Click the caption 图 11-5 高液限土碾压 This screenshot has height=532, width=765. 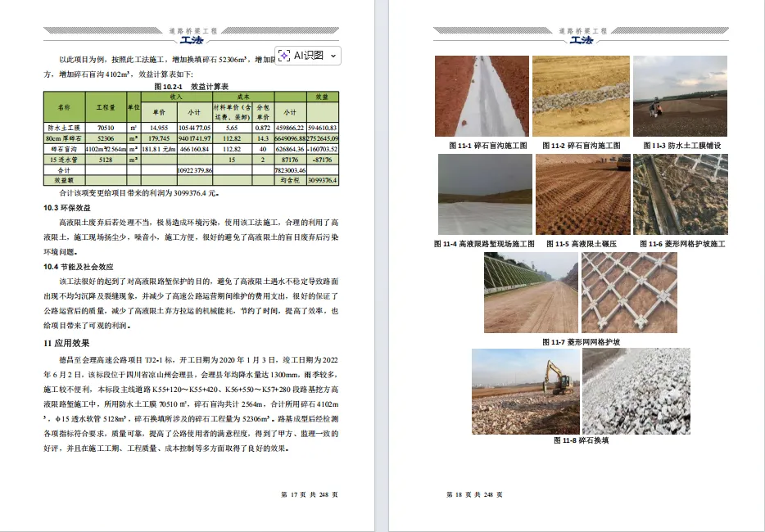coord(581,244)
